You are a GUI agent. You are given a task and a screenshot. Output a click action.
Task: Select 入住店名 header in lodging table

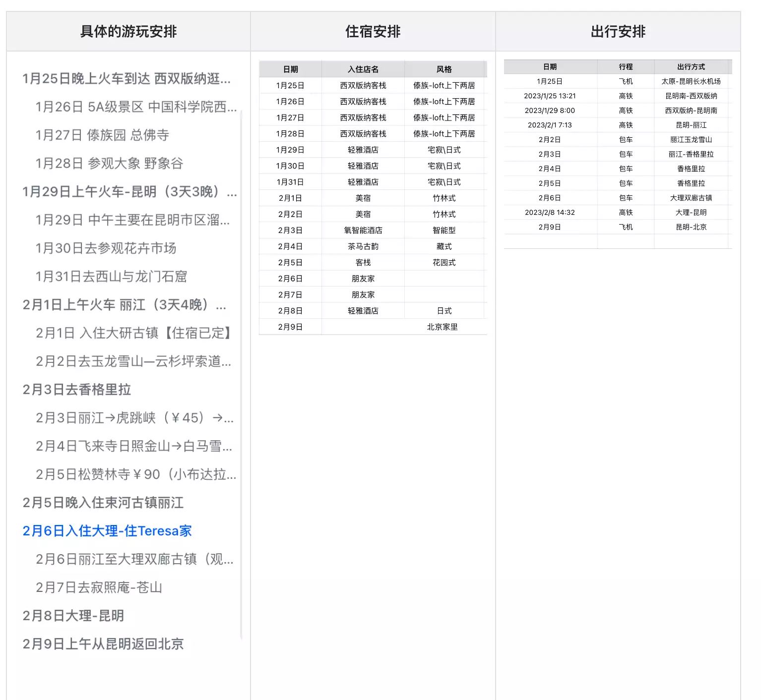coord(363,69)
